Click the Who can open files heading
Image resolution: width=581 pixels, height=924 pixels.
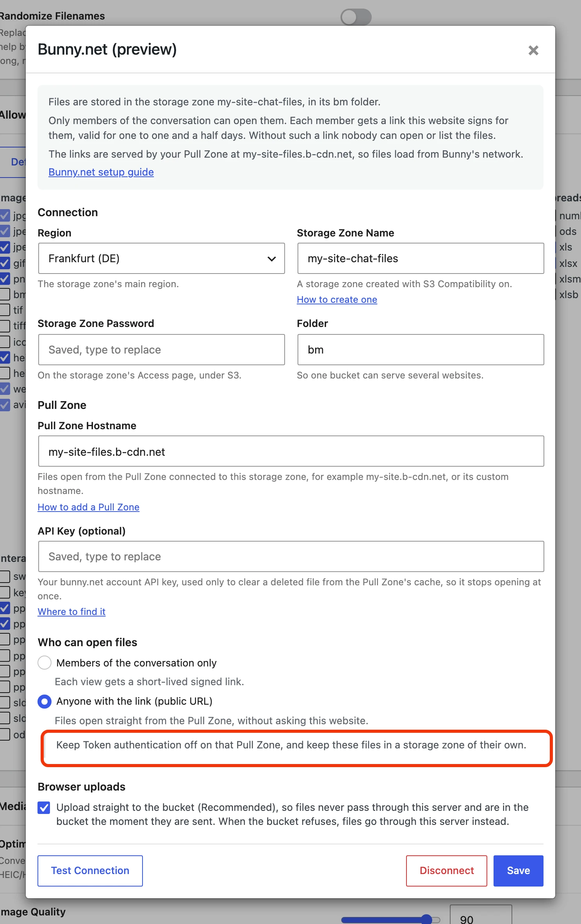coord(87,642)
